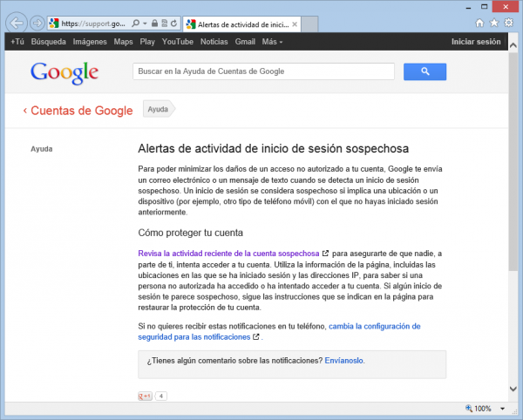Click the site favicon in the address bar
Screen dimensions: 523x420
pyautogui.click(x=54, y=24)
